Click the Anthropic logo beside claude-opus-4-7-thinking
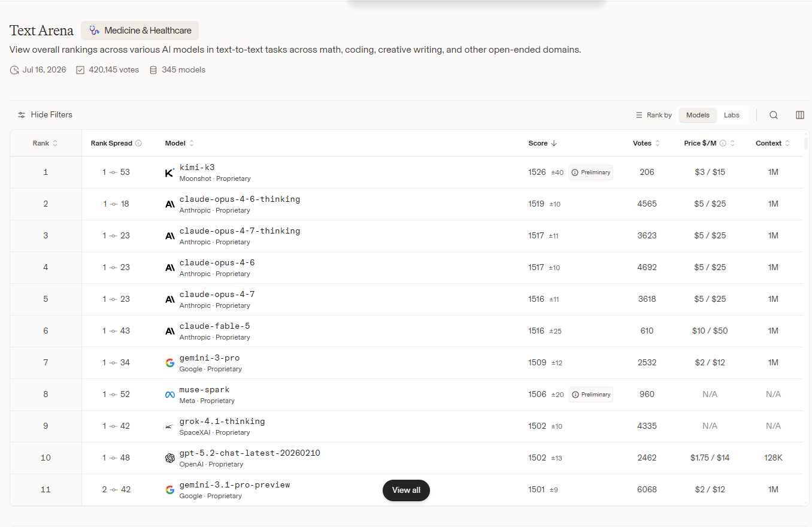This screenshot has height=527, width=812. click(x=170, y=236)
